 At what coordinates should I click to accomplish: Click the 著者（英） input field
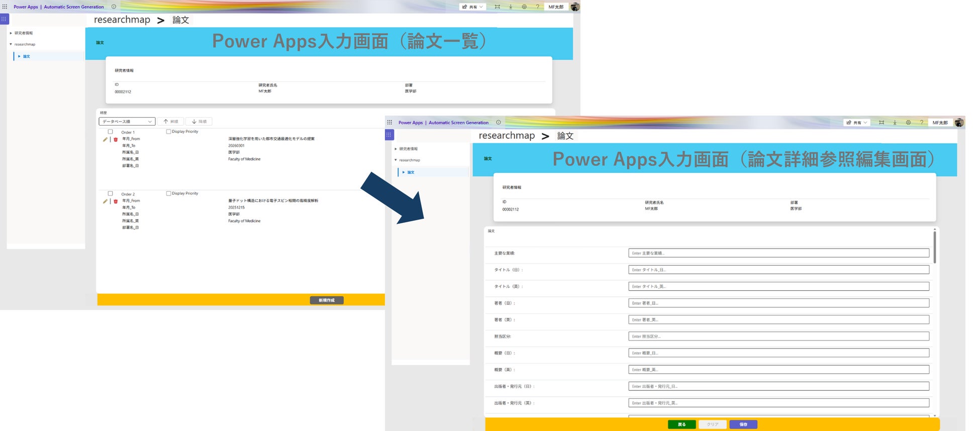click(778, 319)
